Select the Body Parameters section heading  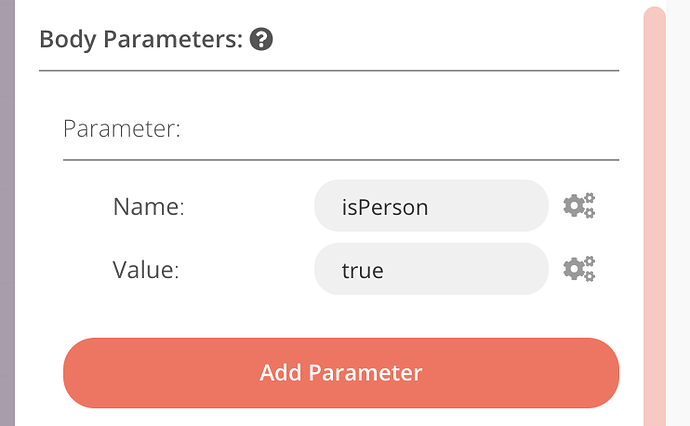click(141, 39)
